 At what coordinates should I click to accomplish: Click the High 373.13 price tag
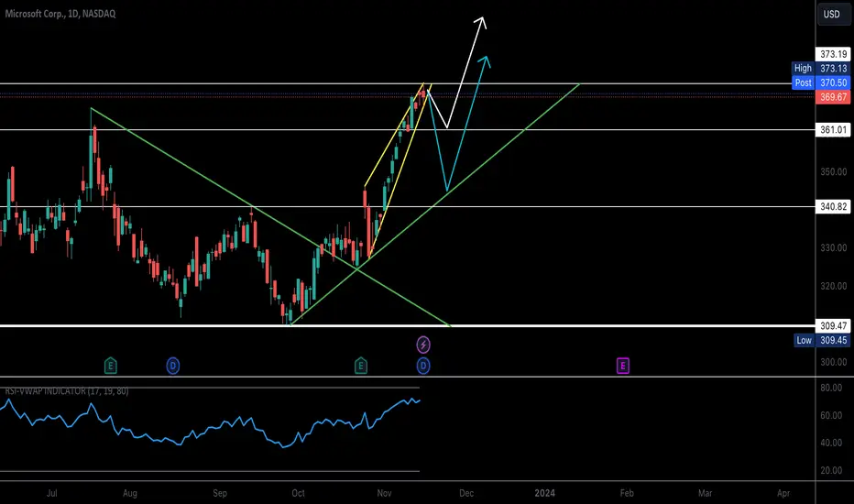click(x=821, y=68)
